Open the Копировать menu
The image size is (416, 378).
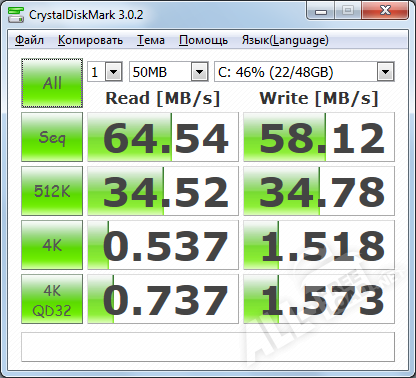click(90, 40)
